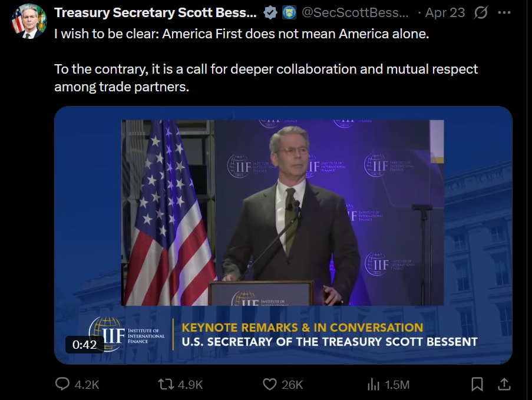
Task: Click the 4.9K reposts count
Action: pyautogui.click(x=190, y=385)
